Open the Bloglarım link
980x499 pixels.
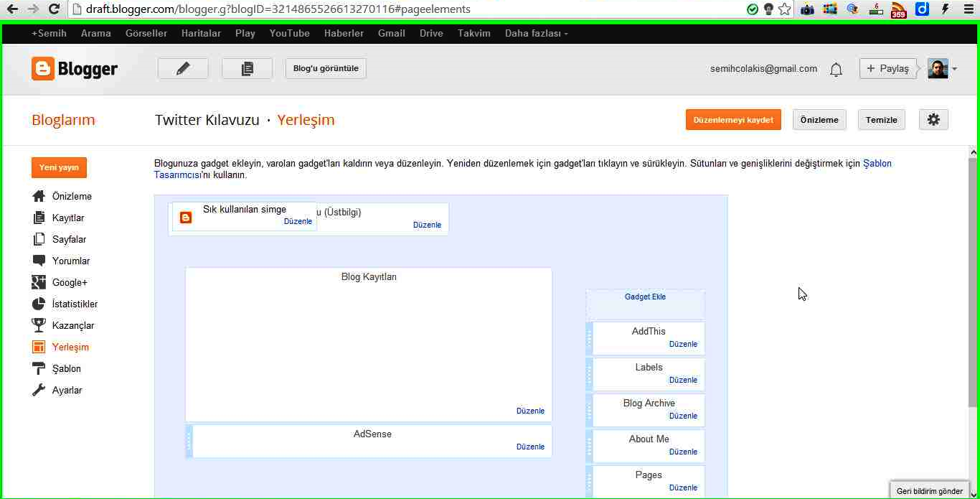[x=63, y=120]
